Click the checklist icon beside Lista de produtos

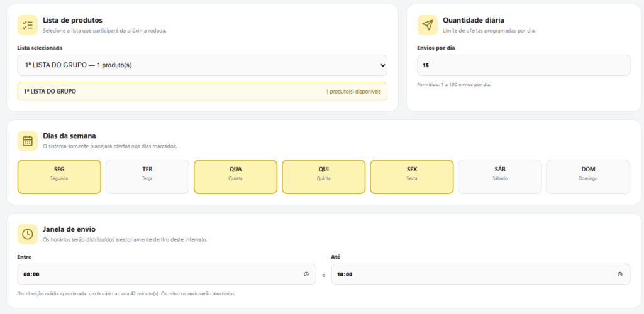pos(28,25)
